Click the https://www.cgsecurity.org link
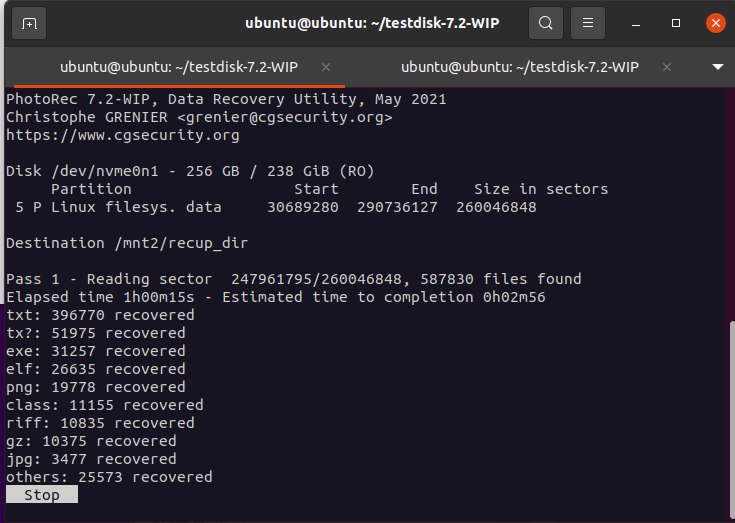This screenshot has width=735, height=523. click(x=123, y=135)
